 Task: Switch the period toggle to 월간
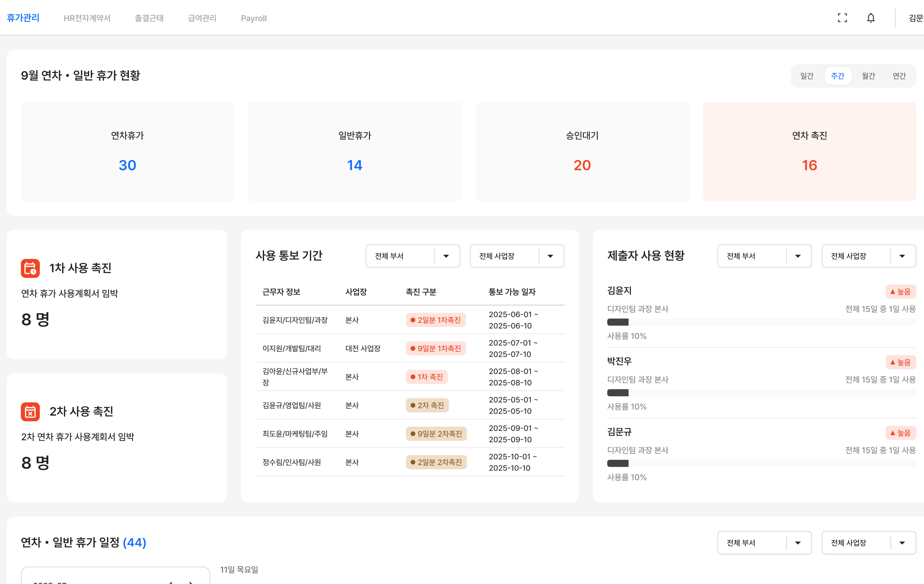click(x=868, y=76)
